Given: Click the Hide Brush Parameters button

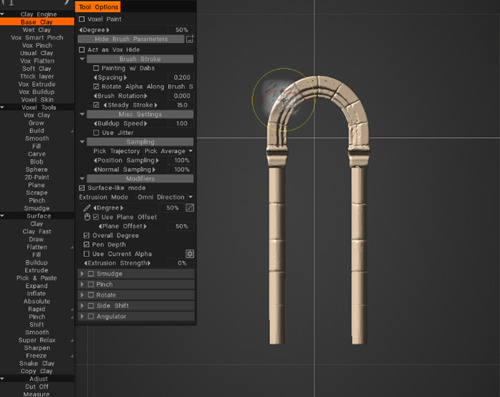Looking at the screenshot, I should pos(131,39).
